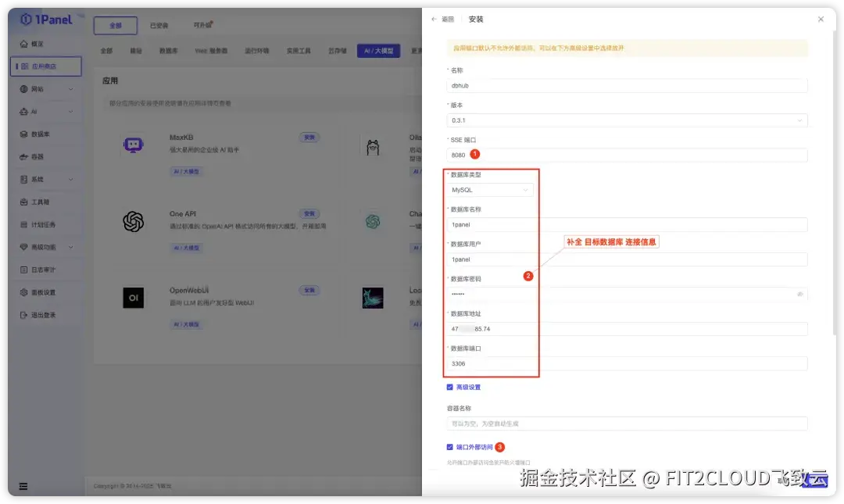The width and height of the screenshot is (844, 504).
Task: Open the 数据库类型 MySQL dropdown
Action: click(490, 190)
